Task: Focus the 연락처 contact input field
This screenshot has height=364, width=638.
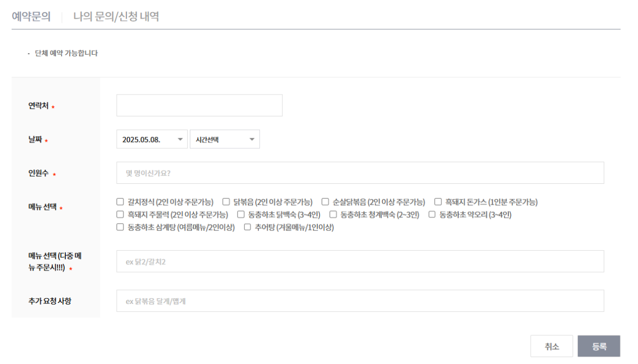Action: click(199, 105)
